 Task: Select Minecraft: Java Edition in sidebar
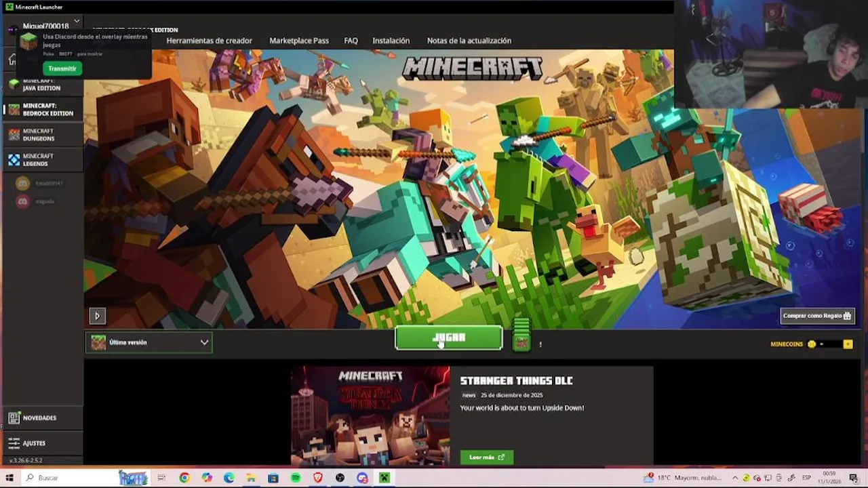point(42,84)
